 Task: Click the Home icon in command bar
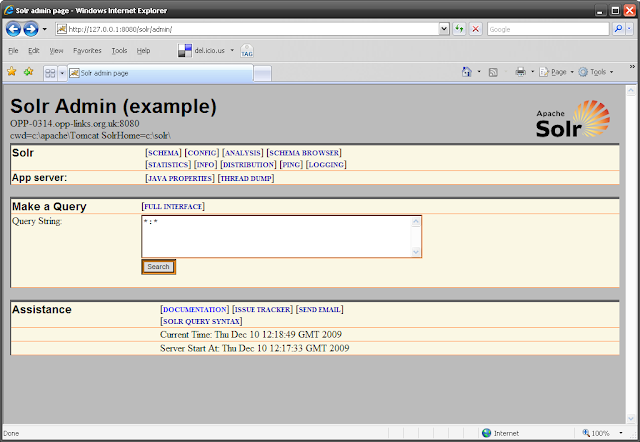pos(467,72)
